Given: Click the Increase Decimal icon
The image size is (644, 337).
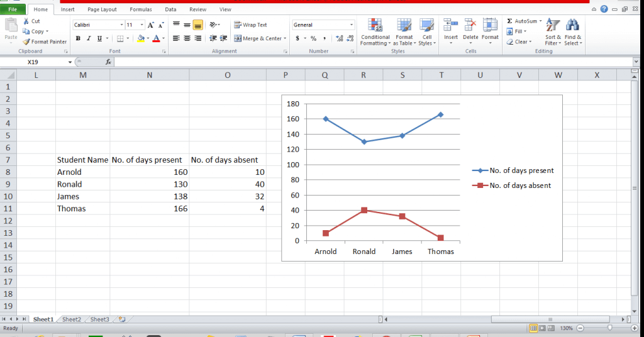Looking at the screenshot, I should coord(340,38).
